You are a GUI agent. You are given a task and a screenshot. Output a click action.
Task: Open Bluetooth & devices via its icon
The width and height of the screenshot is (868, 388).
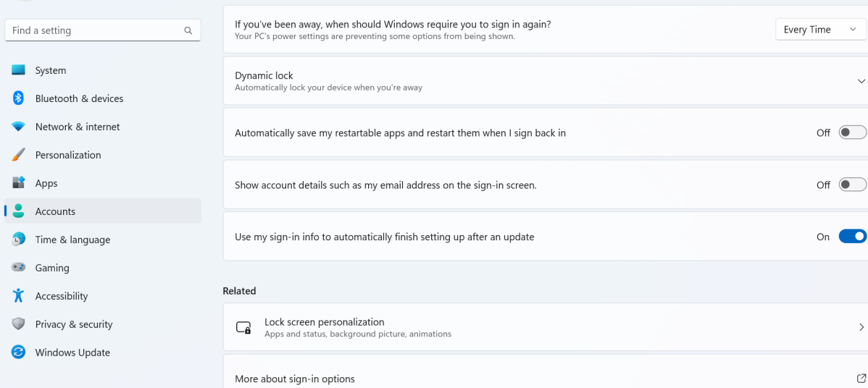tap(19, 98)
